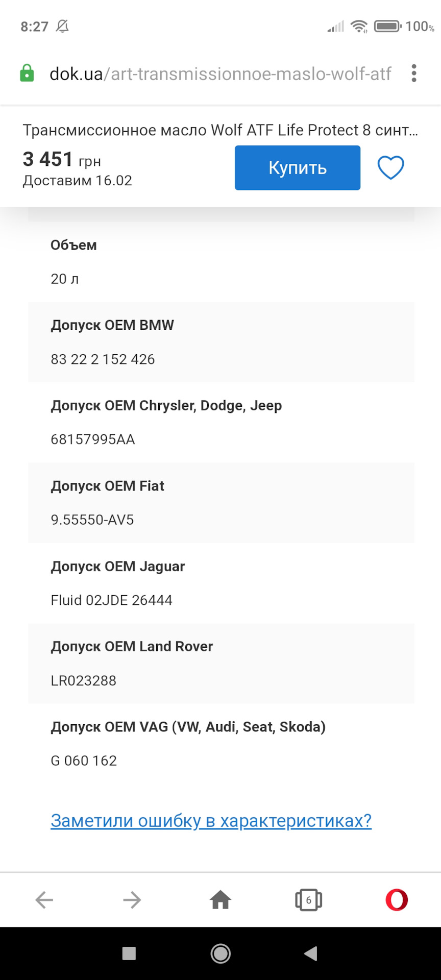This screenshot has height=980, width=441.
Task: Tap the Android home circle button
Action: click(x=220, y=953)
